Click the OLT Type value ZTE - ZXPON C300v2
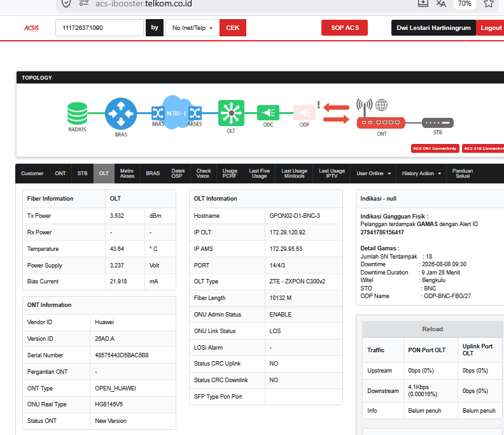Image resolution: width=504 pixels, height=435 pixels. point(297,282)
